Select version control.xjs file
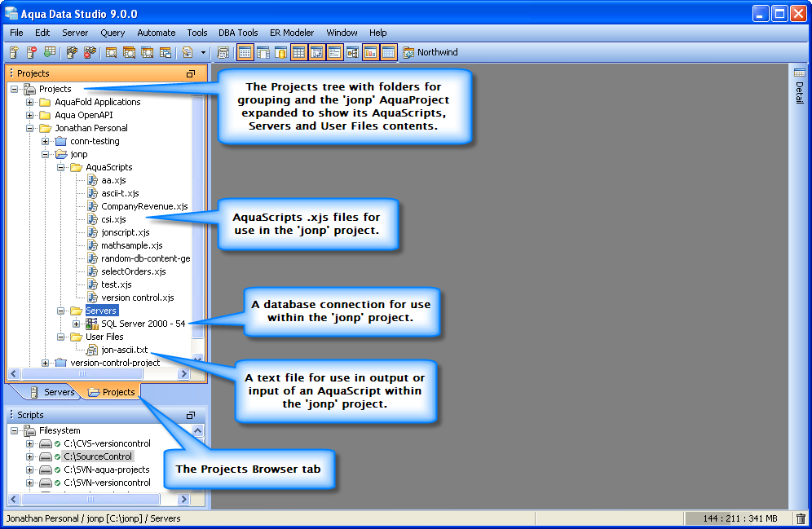Viewport: 812px width, 529px height. tap(138, 298)
